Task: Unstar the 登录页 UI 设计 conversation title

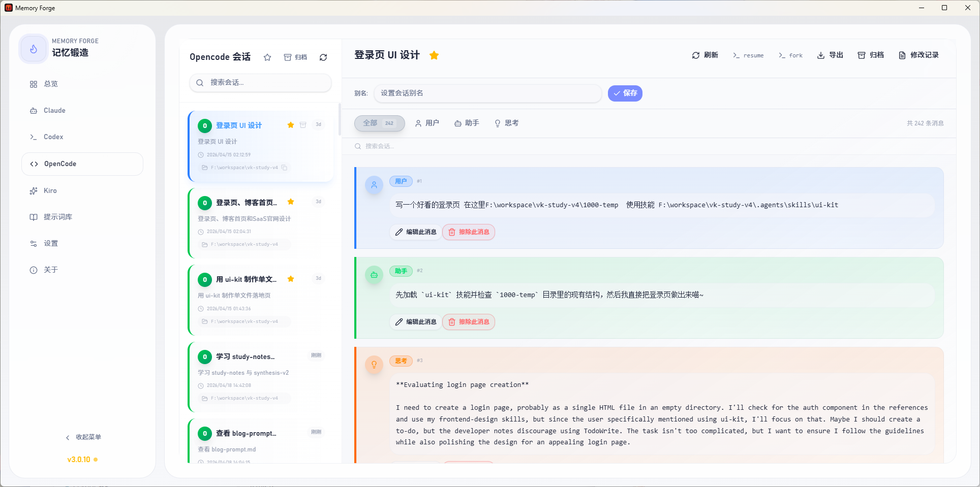Action: click(x=434, y=55)
